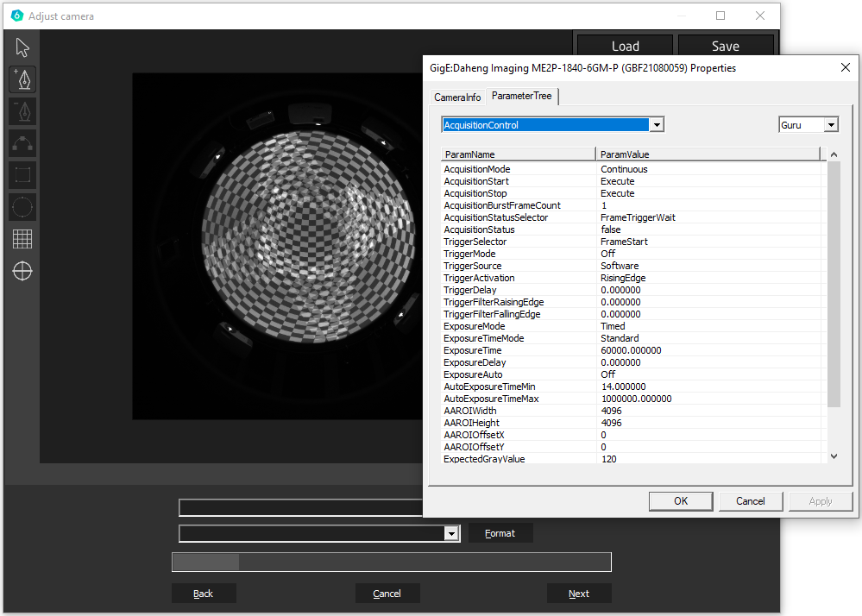Image resolution: width=862 pixels, height=616 pixels.
Task: Click the ExposureTime value 60000.000000
Action: 631,350
